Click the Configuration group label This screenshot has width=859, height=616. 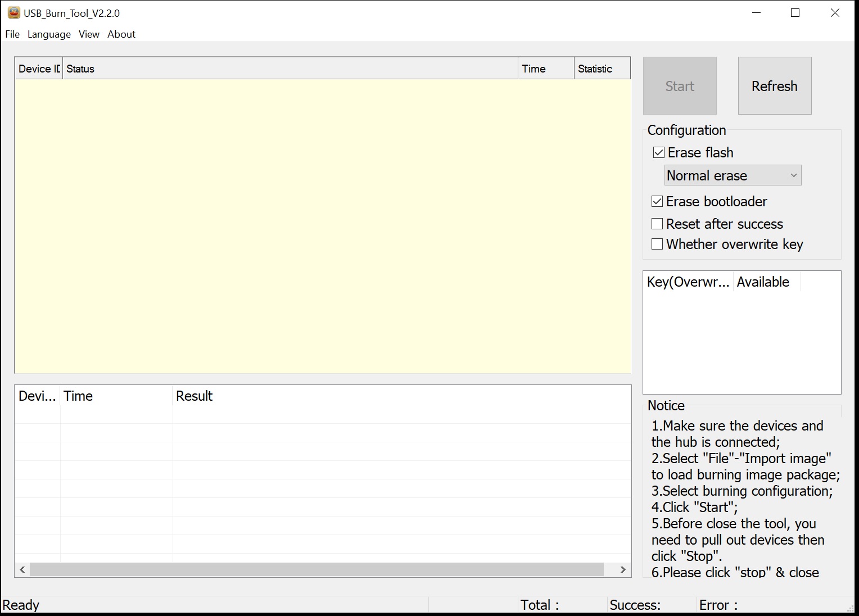click(687, 130)
